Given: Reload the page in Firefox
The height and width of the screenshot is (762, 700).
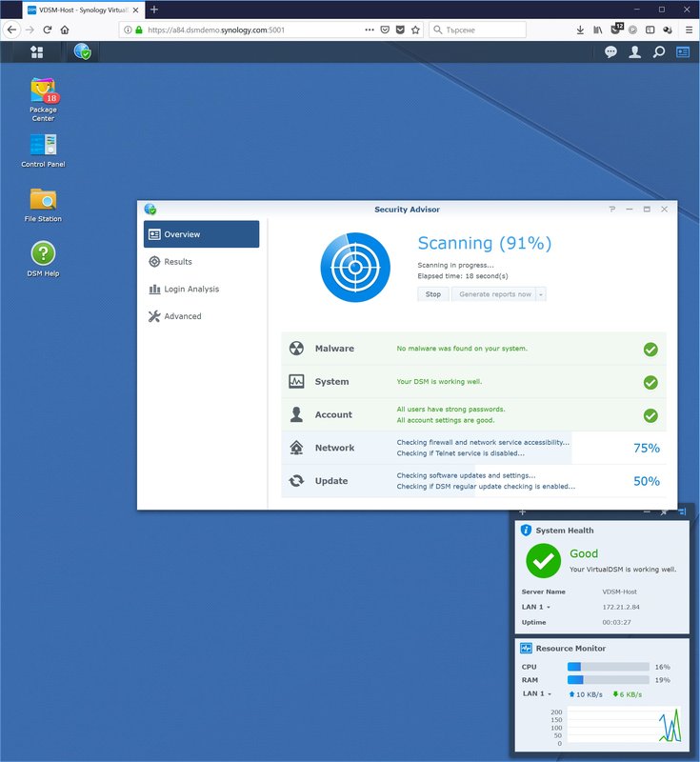Looking at the screenshot, I should click(47, 30).
